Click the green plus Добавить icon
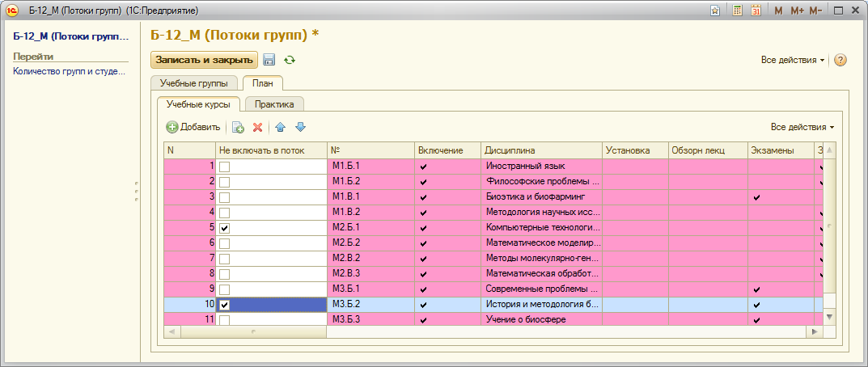Image resolution: width=868 pixels, height=367 pixels. click(172, 127)
